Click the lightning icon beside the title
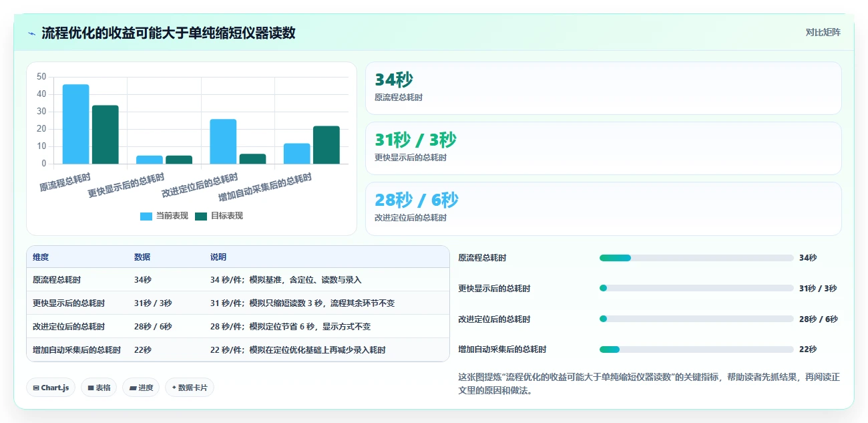868x423 pixels. pos(31,33)
